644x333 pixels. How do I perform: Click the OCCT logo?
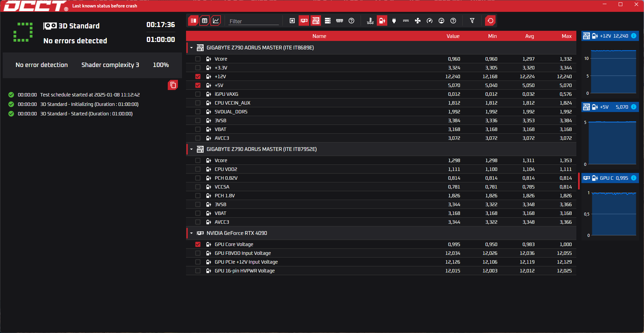click(x=35, y=6)
